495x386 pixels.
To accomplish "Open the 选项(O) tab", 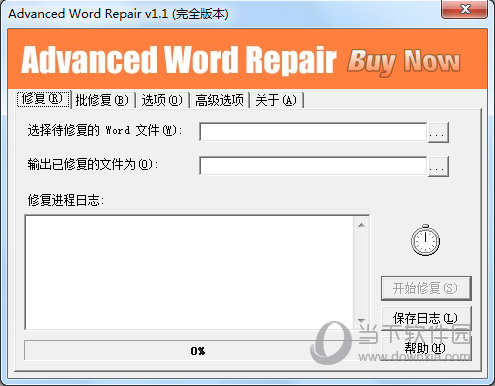I will tap(162, 100).
